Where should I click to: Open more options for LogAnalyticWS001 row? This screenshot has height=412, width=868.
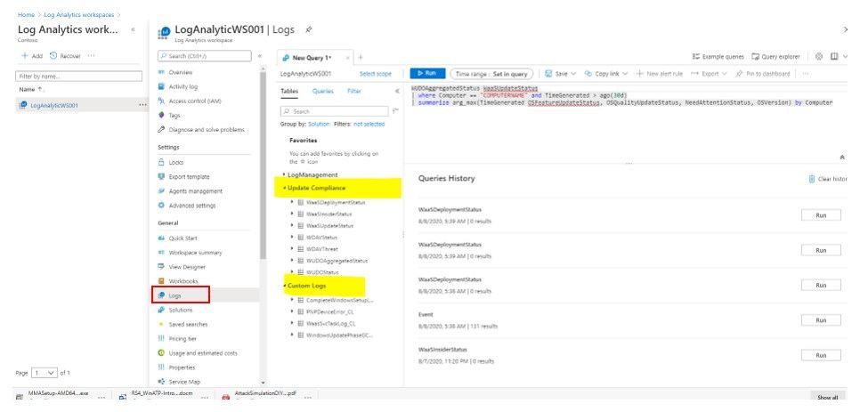click(x=142, y=105)
